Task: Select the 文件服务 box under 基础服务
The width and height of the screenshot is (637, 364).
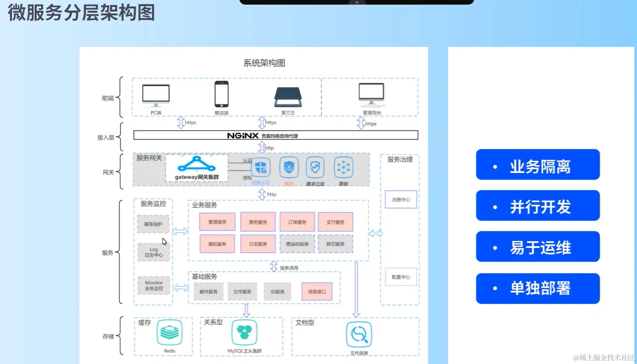Action: pyautogui.click(x=242, y=292)
